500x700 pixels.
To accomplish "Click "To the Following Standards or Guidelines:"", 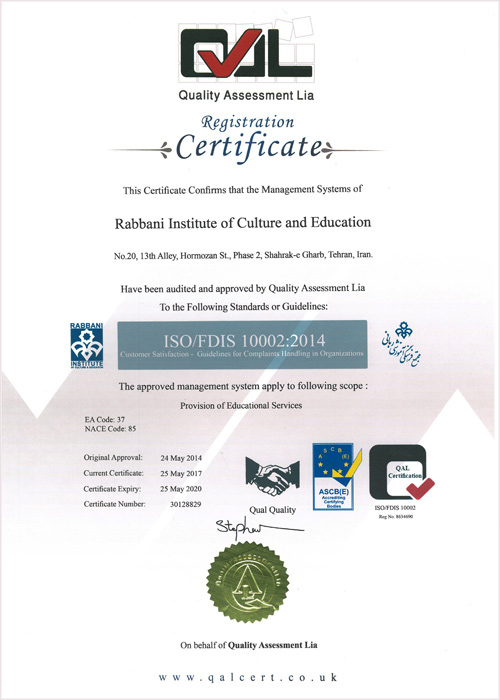I will [x=244, y=307].
